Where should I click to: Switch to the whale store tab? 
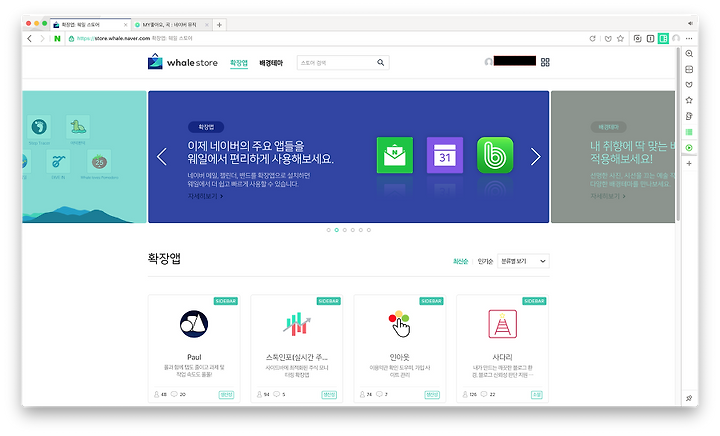(90, 25)
